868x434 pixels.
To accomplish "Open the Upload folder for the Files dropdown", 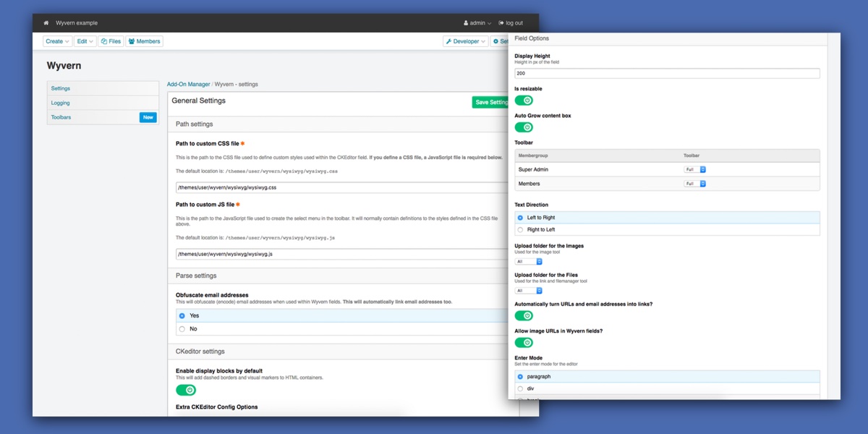I will [529, 291].
